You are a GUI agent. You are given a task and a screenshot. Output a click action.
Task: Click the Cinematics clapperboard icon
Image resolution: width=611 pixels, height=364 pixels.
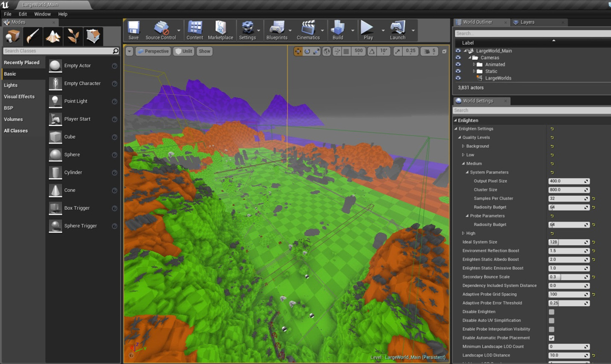(x=308, y=31)
